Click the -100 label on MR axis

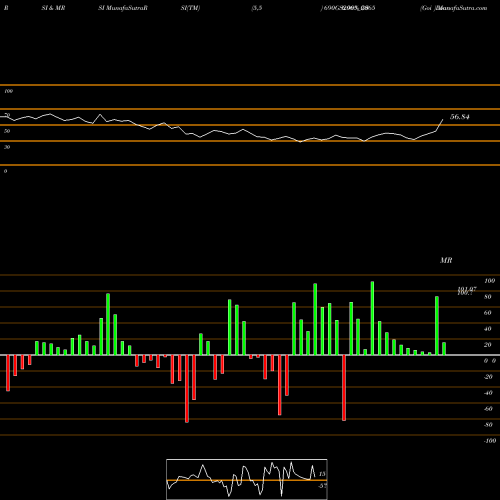[x=490, y=441]
